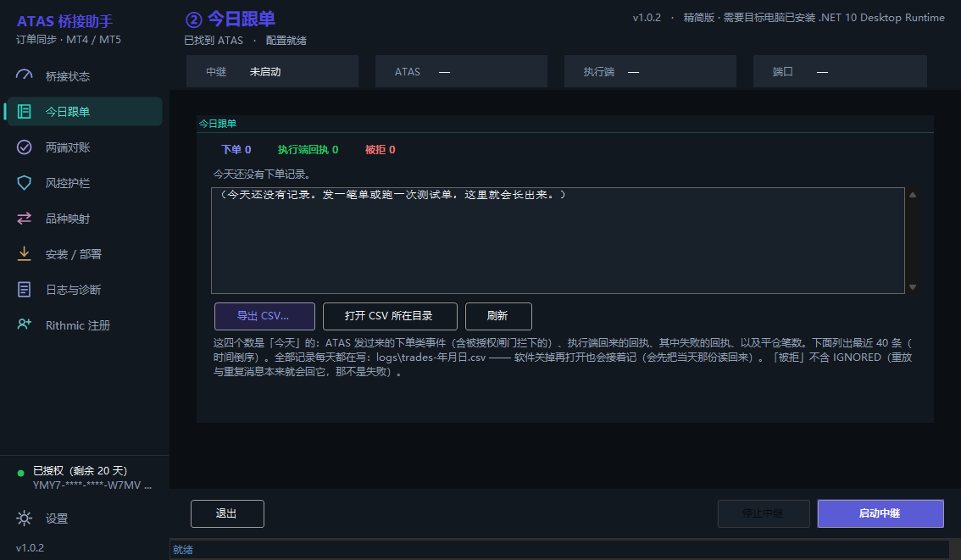This screenshot has width=961, height=560.
Task: Go to 两端对账 section
Action: click(85, 147)
